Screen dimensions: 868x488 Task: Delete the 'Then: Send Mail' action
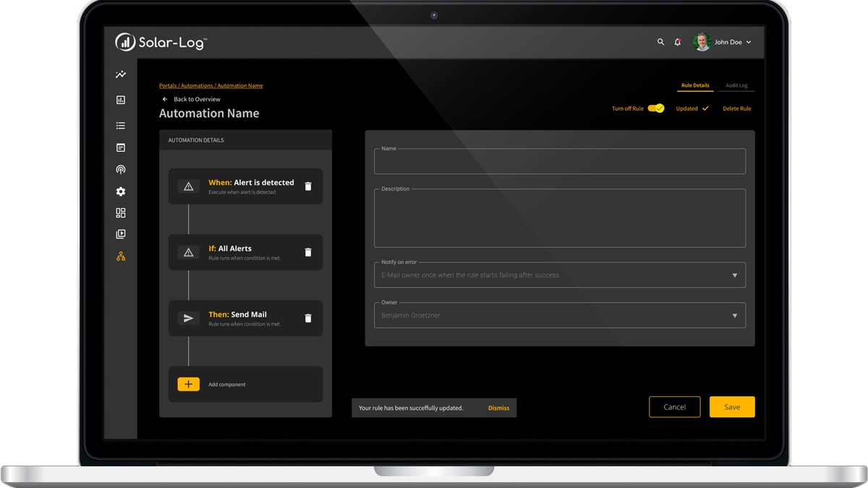(308, 318)
